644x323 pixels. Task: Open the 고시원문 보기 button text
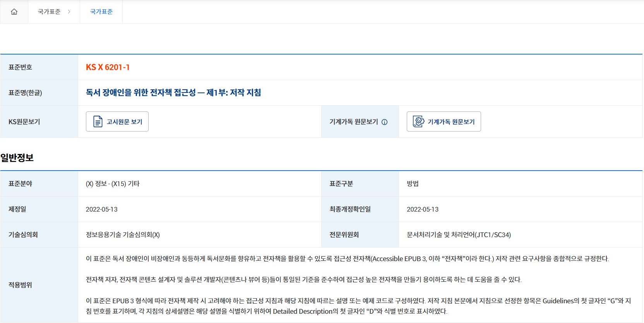[124, 122]
